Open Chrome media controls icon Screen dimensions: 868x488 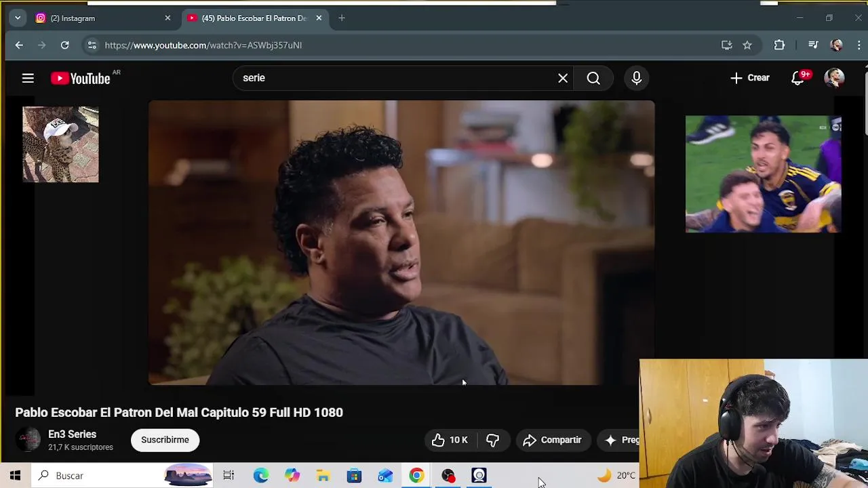click(x=813, y=45)
